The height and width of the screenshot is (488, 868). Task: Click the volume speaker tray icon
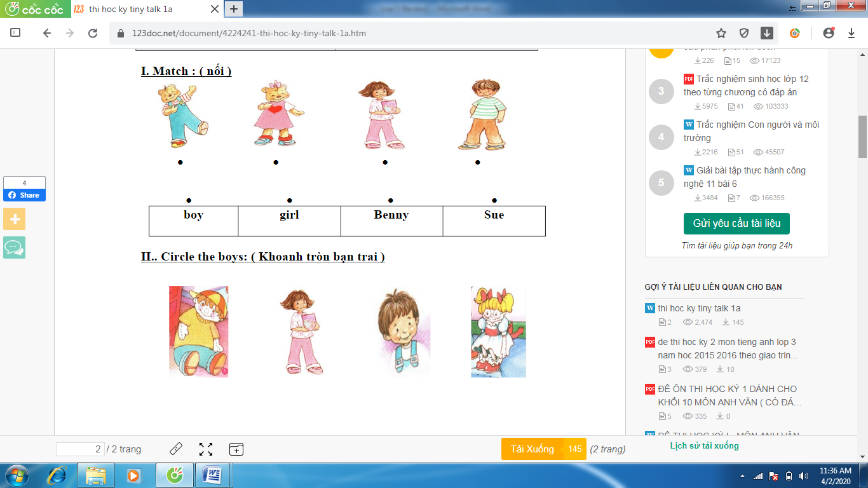(804, 475)
